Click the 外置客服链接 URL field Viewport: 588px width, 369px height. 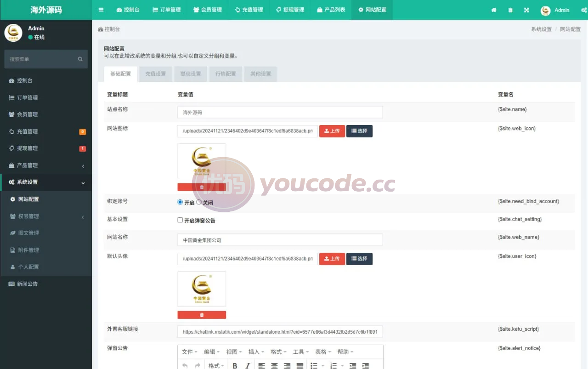click(280, 332)
